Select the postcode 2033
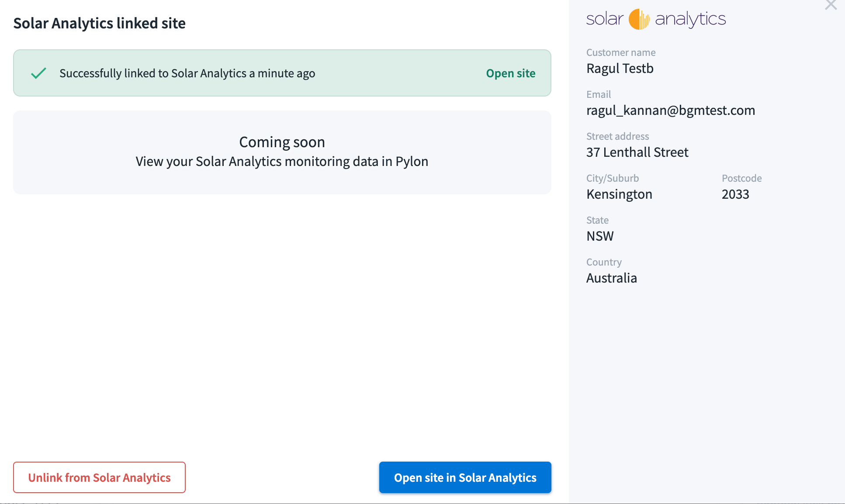Image resolution: width=845 pixels, height=504 pixels. [x=735, y=194]
